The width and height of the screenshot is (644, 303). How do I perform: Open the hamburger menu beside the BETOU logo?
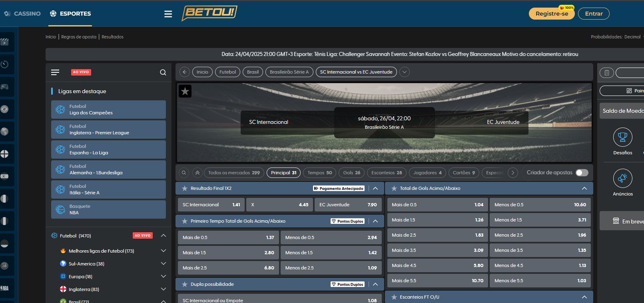point(168,14)
